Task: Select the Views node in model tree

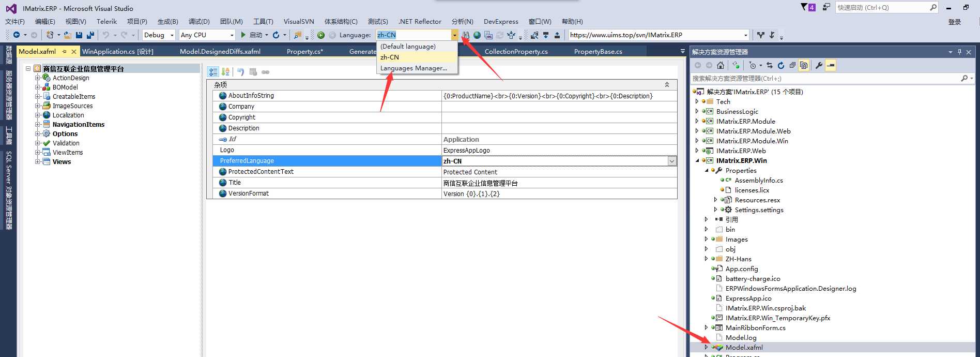Action: click(62, 161)
